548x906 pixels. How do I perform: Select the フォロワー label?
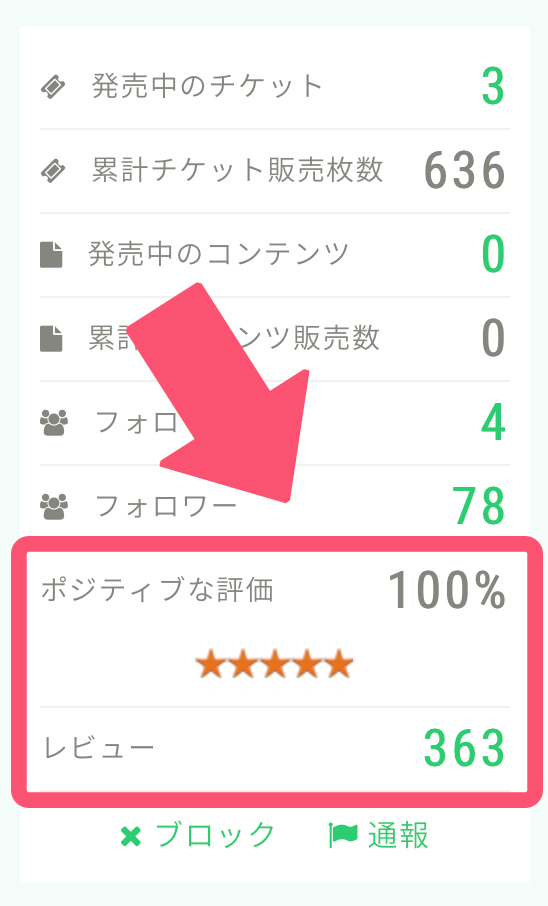[165, 506]
